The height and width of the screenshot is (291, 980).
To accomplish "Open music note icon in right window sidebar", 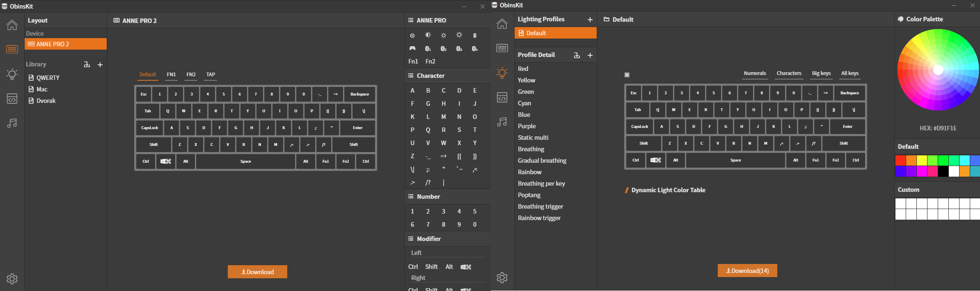I will pos(502,122).
